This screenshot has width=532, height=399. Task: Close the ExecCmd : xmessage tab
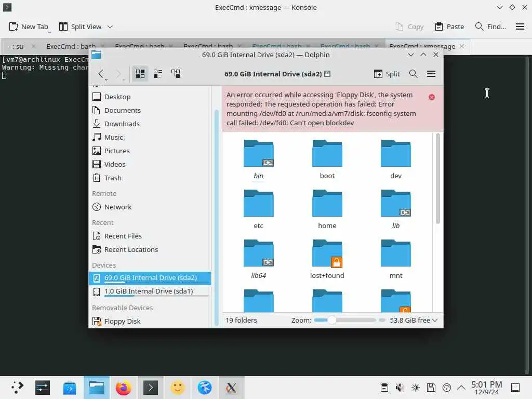tap(462, 46)
